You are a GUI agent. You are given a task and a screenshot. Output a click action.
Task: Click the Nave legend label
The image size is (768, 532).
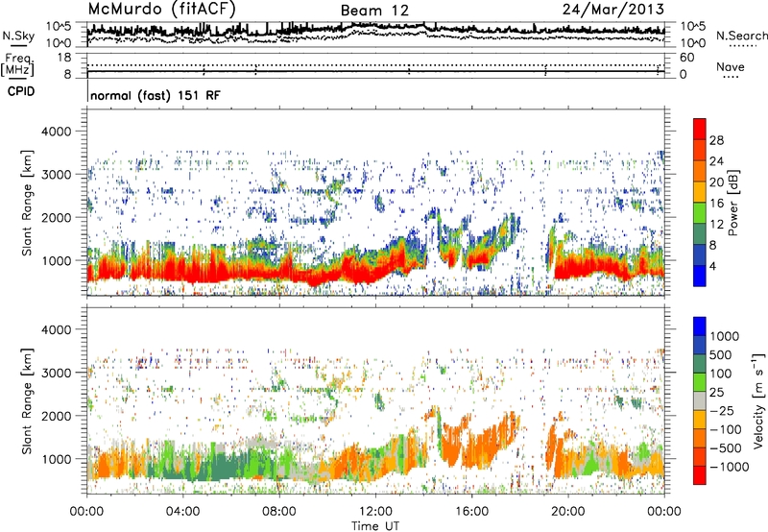(731, 66)
